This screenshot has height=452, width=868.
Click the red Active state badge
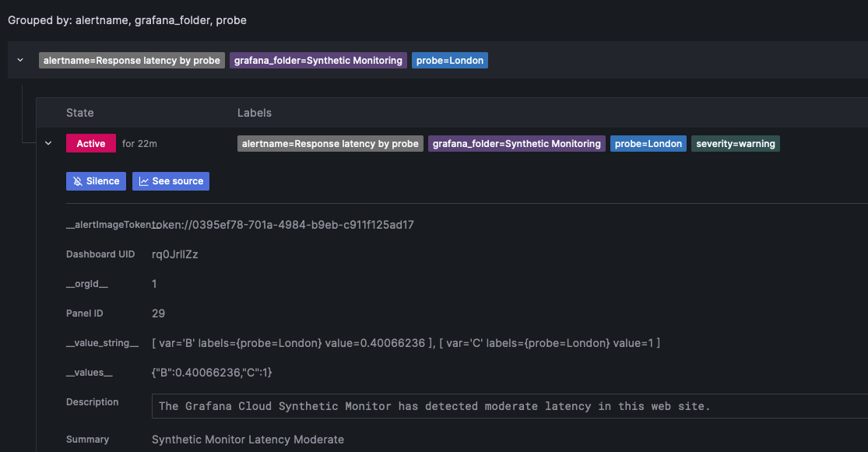90,143
